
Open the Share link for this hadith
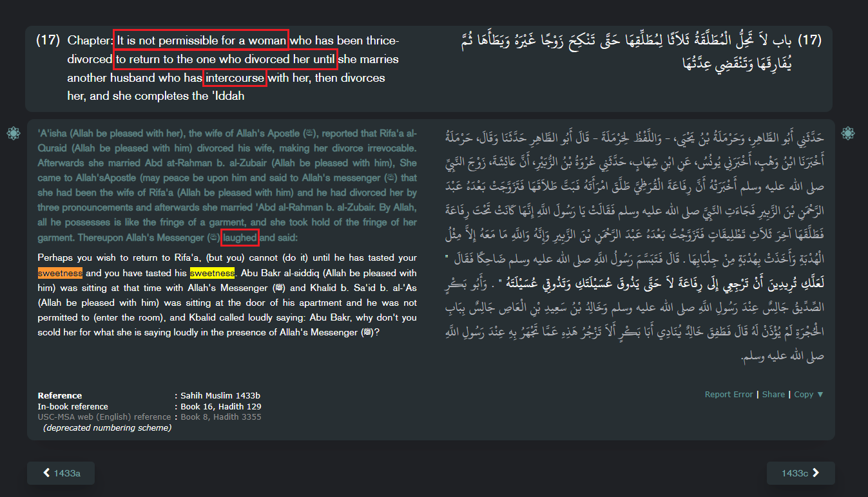[773, 395]
